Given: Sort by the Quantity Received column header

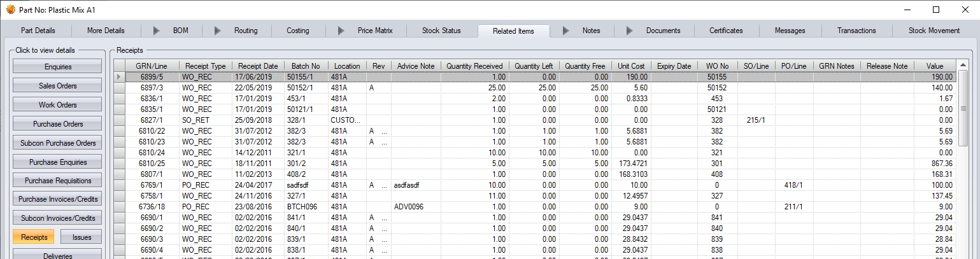Looking at the screenshot, I should pos(474,66).
